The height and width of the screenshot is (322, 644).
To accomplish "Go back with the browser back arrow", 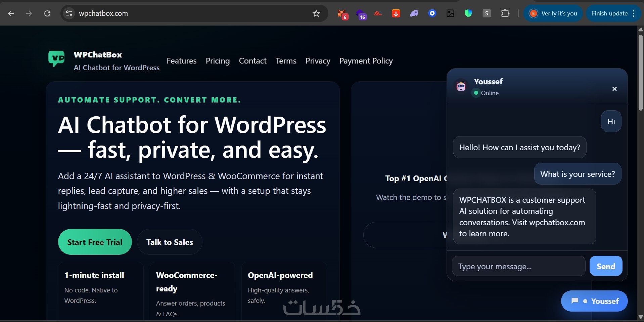I will click(x=11, y=13).
